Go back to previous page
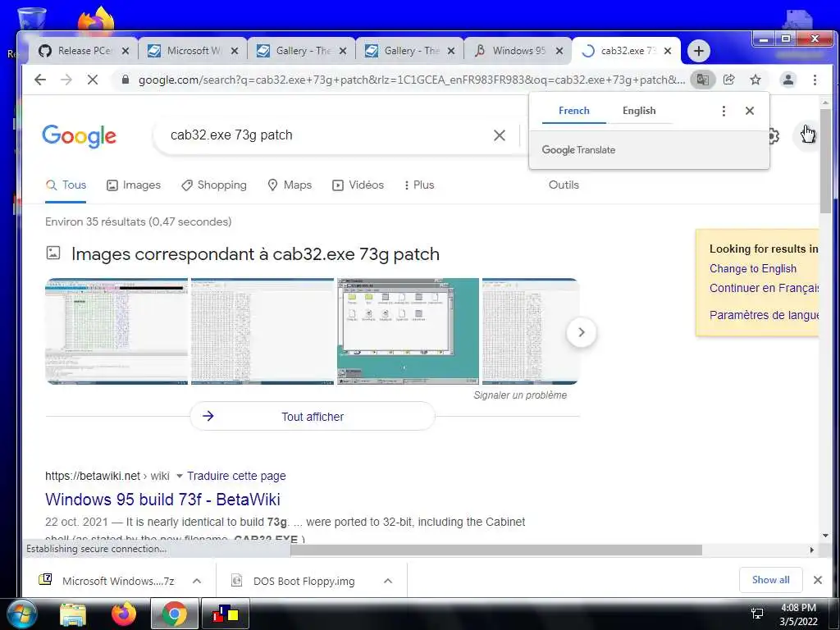840x630 pixels. click(x=40, y=80)
